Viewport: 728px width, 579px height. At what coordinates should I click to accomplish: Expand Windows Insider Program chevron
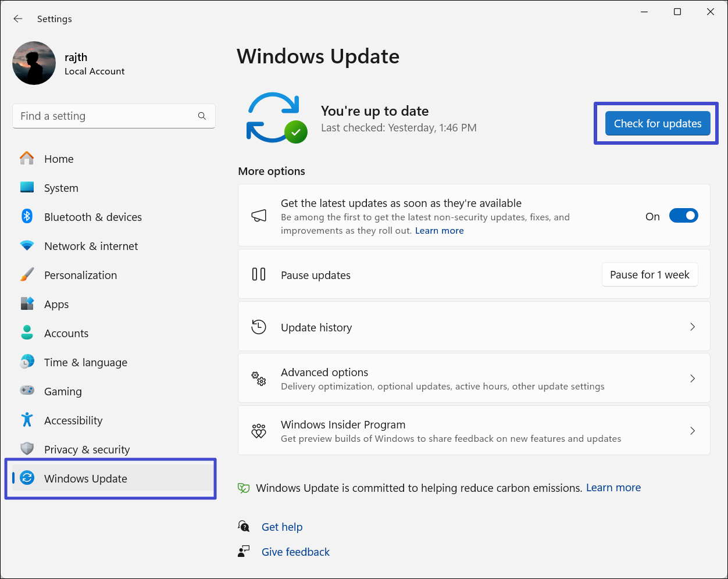point(692,431)
